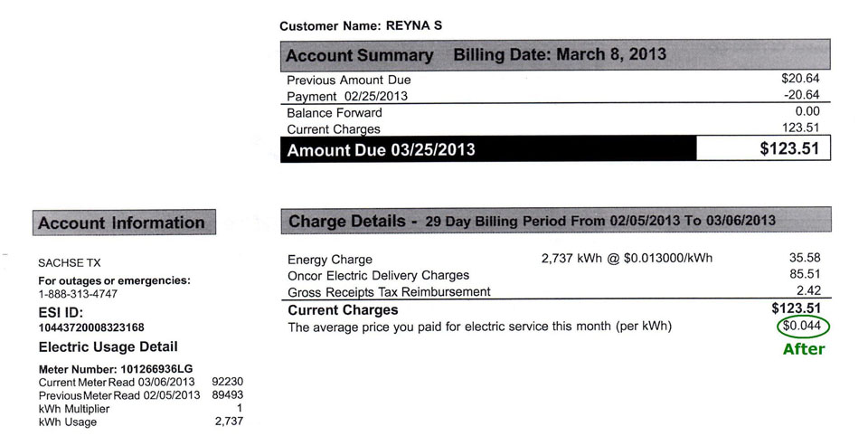The width and height of the screenshot is (868, 436).
Task: Select the current meter read value 92230
Action: [x=226, y=383]
